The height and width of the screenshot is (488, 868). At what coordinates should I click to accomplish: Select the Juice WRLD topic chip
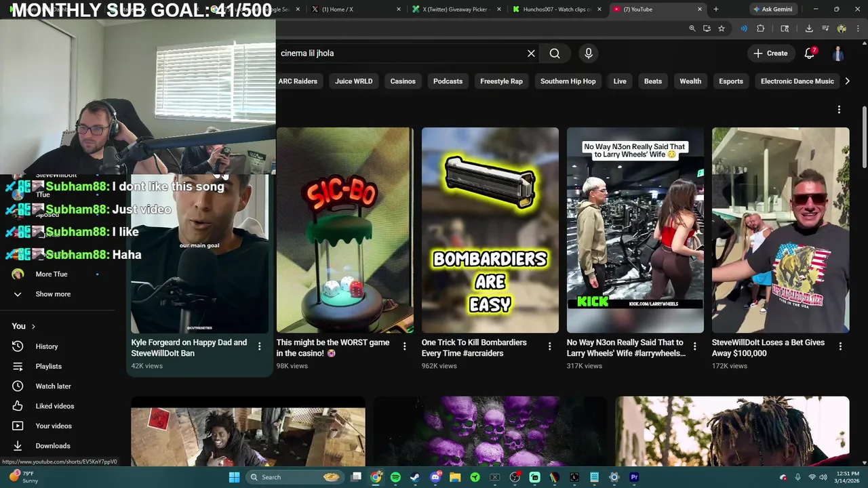tap(353, 81)
